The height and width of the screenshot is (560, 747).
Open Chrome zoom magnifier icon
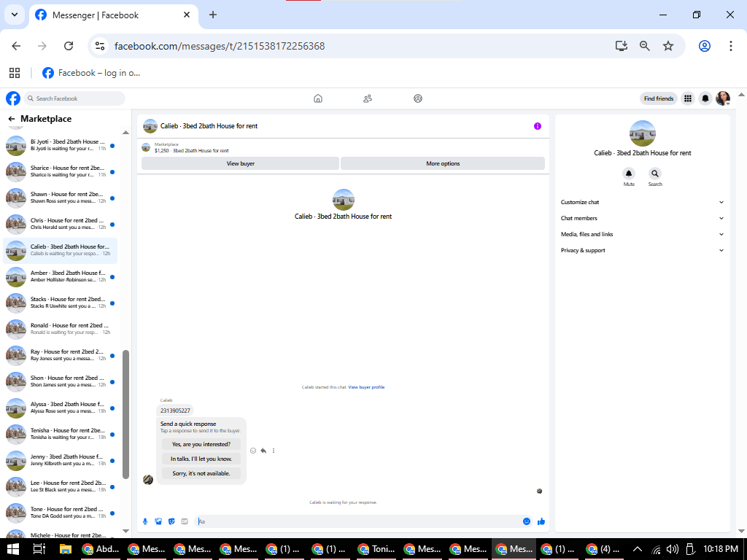(x=645, y=46)
